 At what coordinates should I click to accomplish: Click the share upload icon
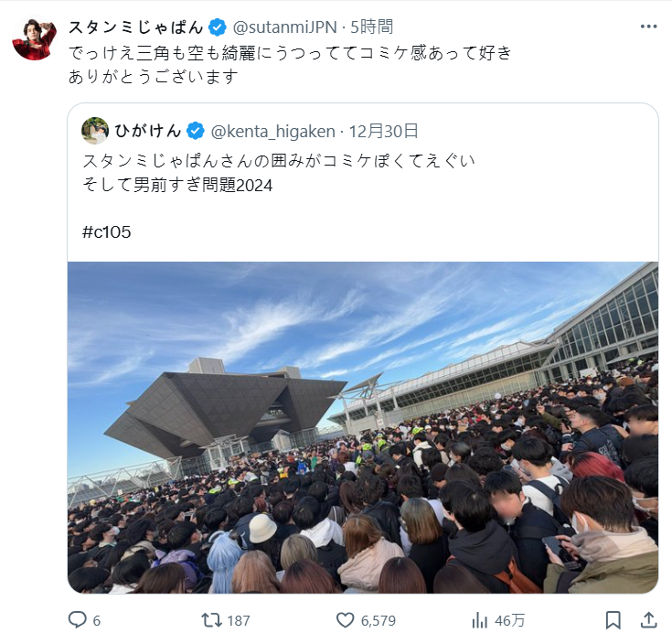tap(649, 619)
